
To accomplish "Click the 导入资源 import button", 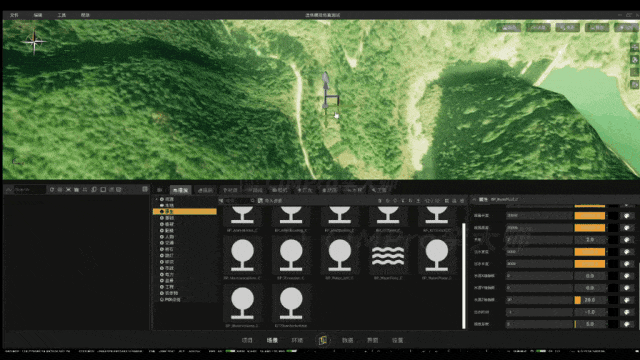I will point(270,201).
